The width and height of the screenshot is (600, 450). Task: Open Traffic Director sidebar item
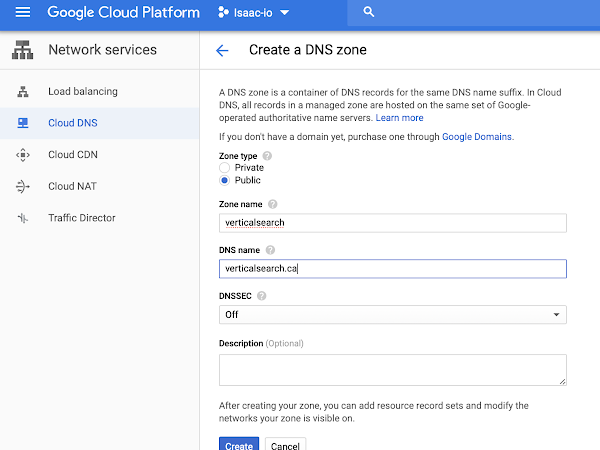click(x=81, y=218)
